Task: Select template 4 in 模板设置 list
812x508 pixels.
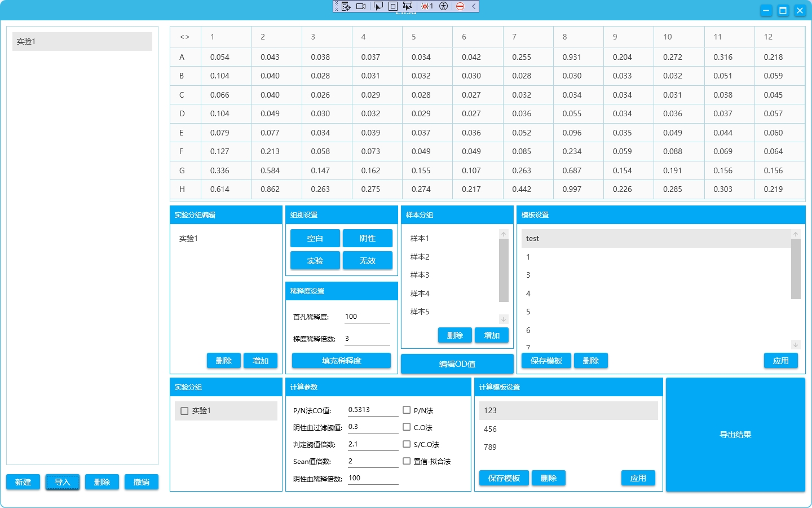Action: click(x=656, y=294)
